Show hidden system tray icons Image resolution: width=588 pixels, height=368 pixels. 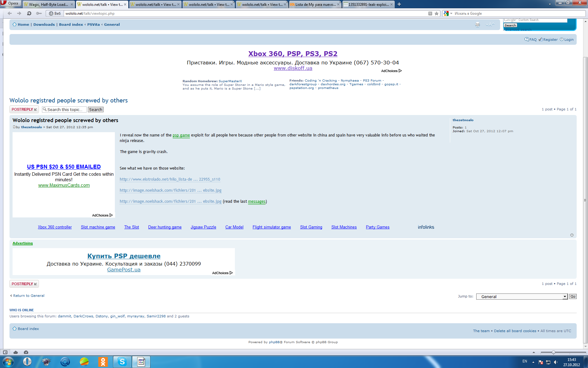pos(533,362)
